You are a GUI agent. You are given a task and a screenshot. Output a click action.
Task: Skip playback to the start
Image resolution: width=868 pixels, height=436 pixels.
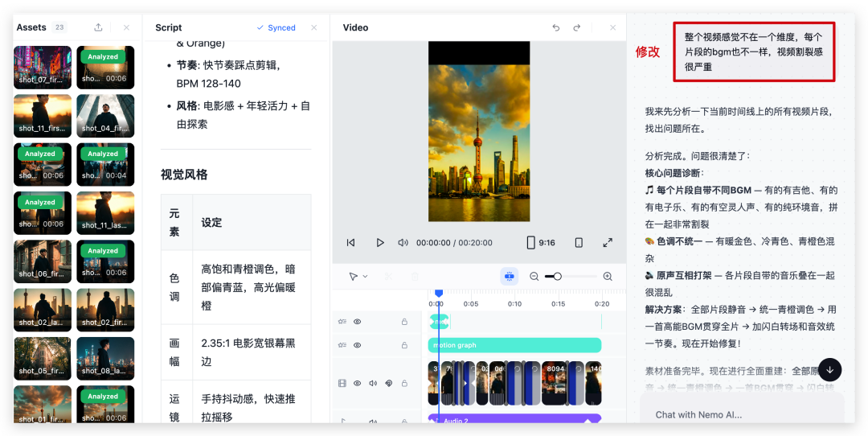(351, 243)
